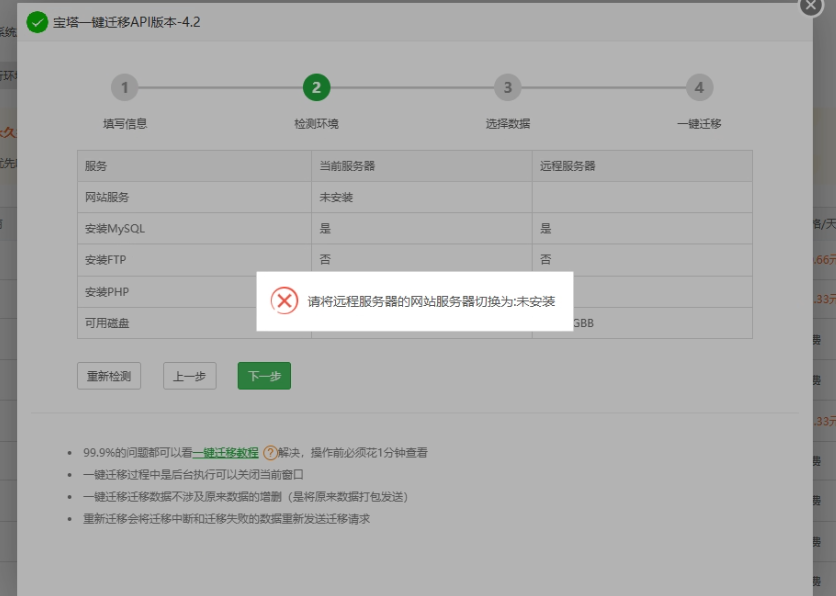
Task: Select step 2 circle 检测环境
Action: [316, 87]
